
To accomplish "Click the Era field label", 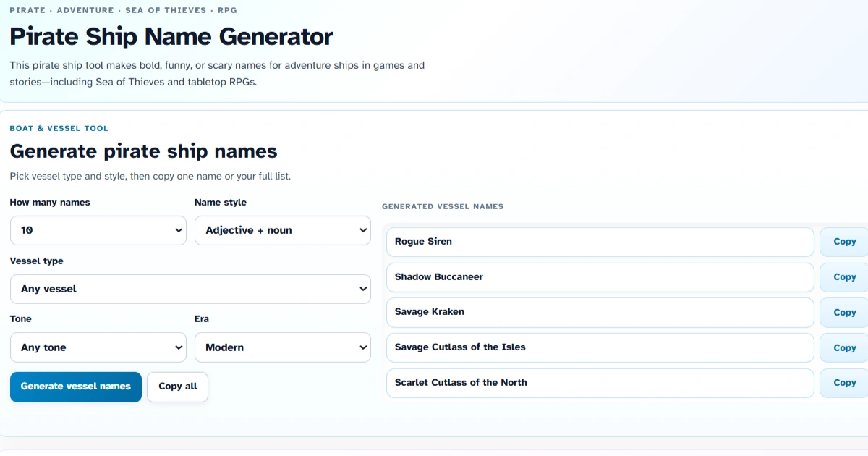I will [x=202, y=319].
